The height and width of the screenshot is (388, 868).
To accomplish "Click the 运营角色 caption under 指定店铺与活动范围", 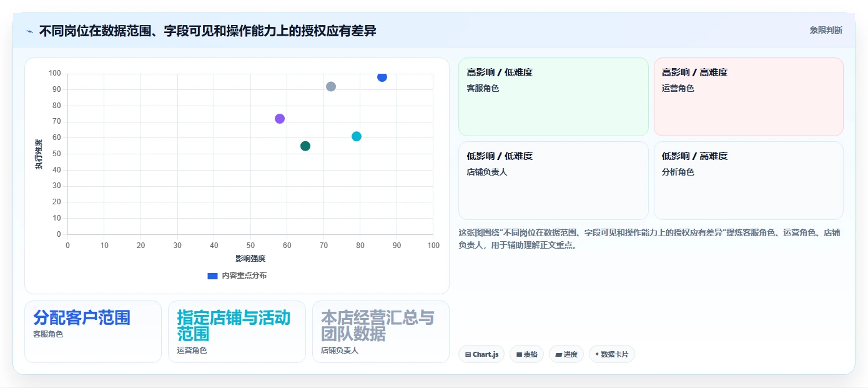I will [192, 351].
